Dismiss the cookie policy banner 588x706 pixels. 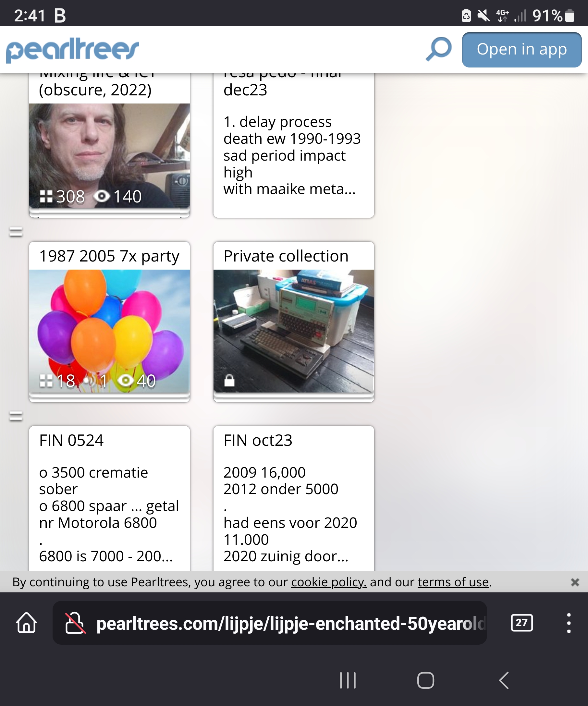[575, 582]
